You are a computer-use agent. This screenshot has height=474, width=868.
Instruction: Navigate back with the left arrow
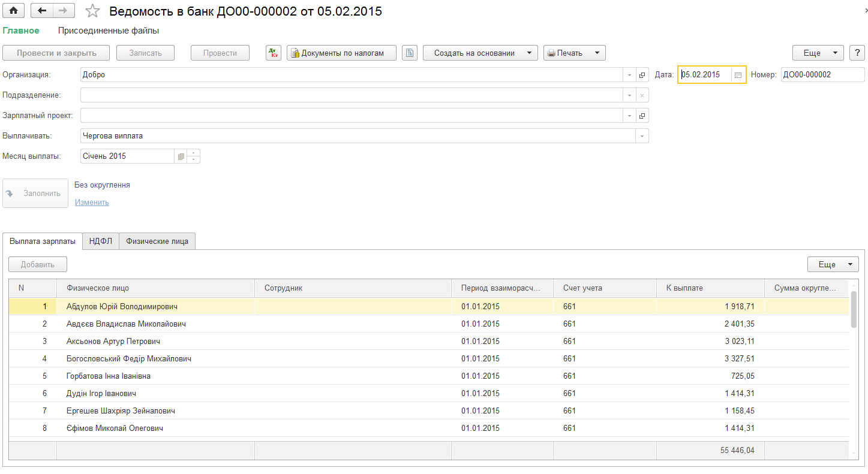pos(42,11)
